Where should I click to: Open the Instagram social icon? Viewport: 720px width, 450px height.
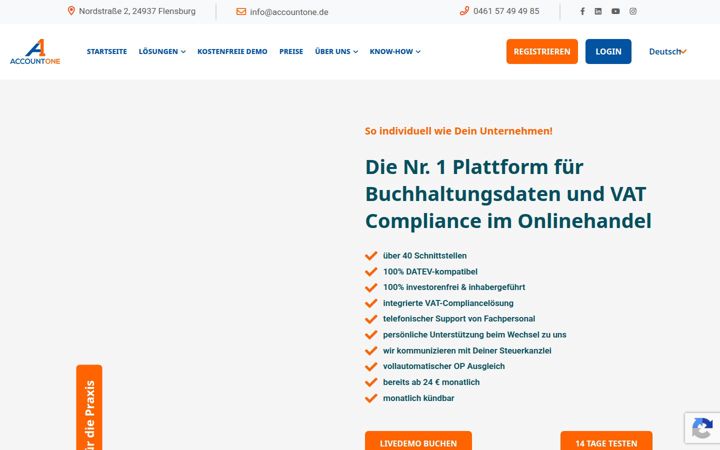(633, 11)
